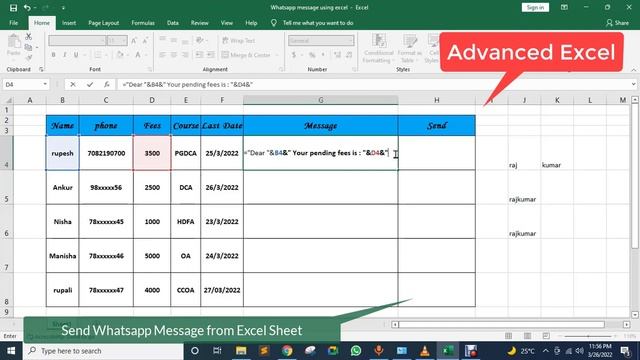The height and width of the screenshot is (360, 640).
Task: Click the Cut scissors icon
Action: (x=29, y=37)
